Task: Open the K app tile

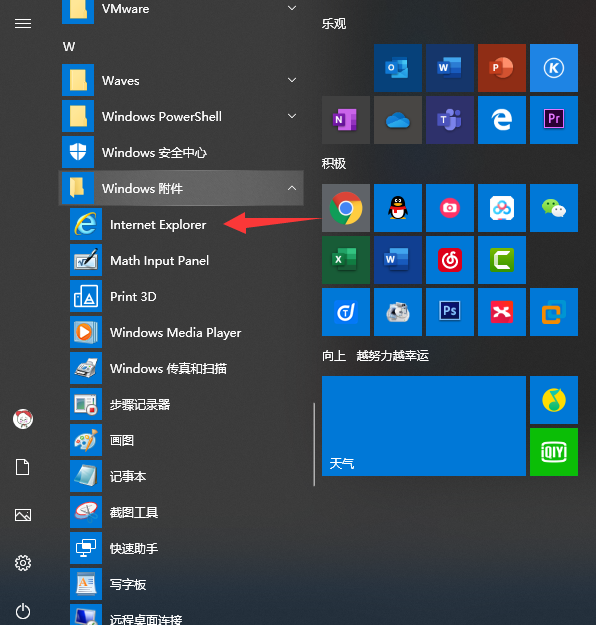Action: click(x=554, y=68)
